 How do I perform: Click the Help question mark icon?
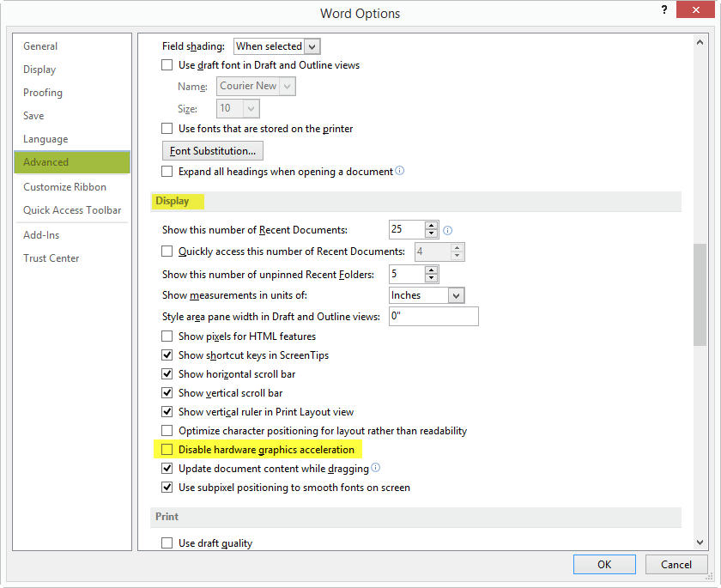tap(664, 9)
